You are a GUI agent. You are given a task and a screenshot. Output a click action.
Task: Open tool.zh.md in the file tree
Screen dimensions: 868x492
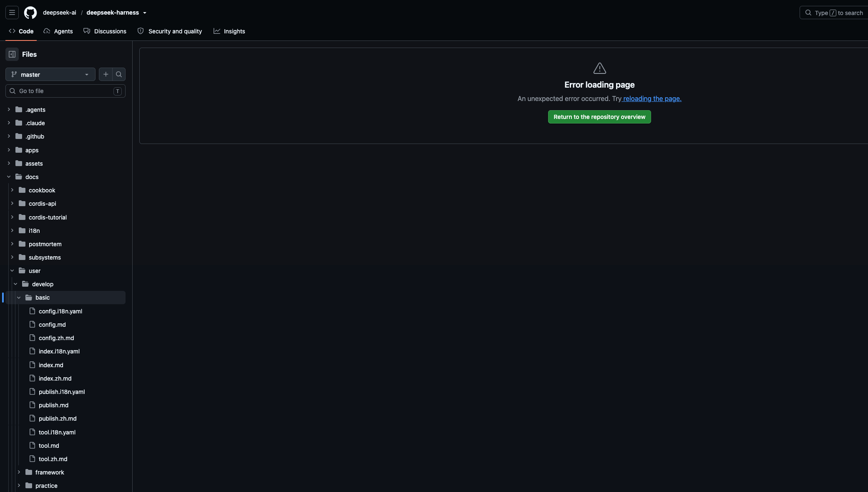53,459
